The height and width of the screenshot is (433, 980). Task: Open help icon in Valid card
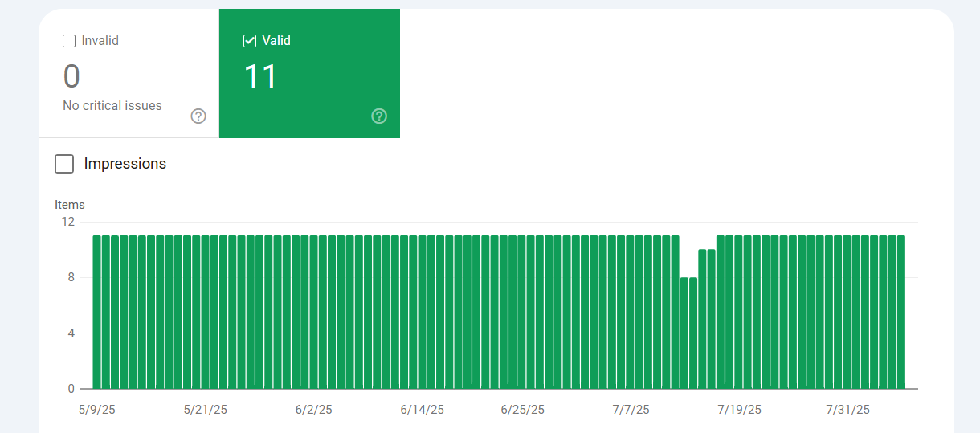point(379,116)
